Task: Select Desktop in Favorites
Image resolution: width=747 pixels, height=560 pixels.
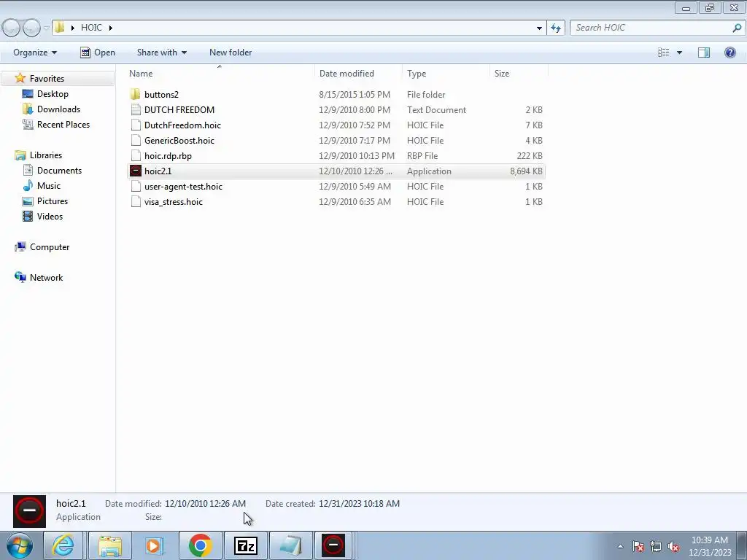Action: 53,94
